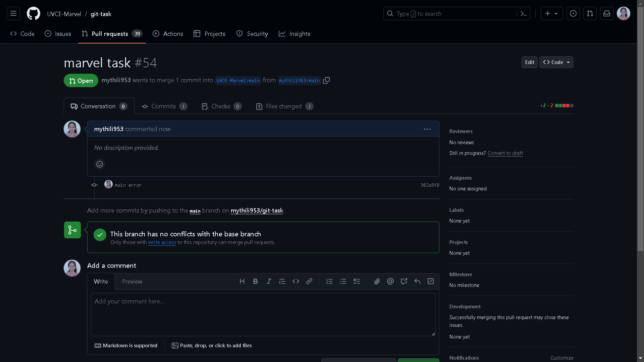
Task: Open the Issues shortcut icon in the header
Action: [x=573, y=13]
